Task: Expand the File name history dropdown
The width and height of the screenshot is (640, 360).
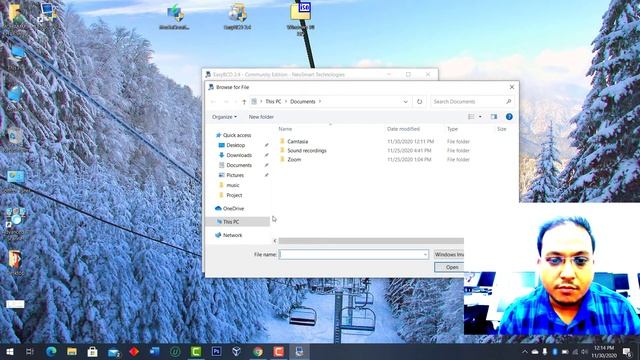Action: (x=425, y=254)
